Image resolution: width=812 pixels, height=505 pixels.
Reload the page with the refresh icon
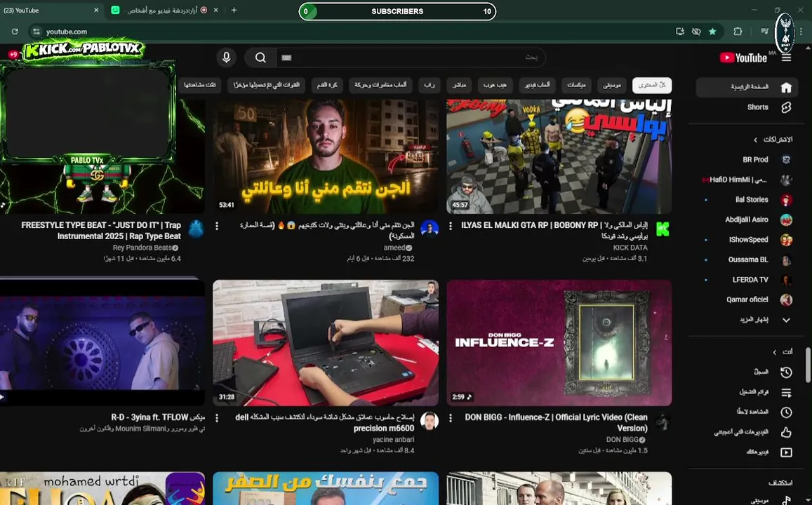click(x=15, y=32)
